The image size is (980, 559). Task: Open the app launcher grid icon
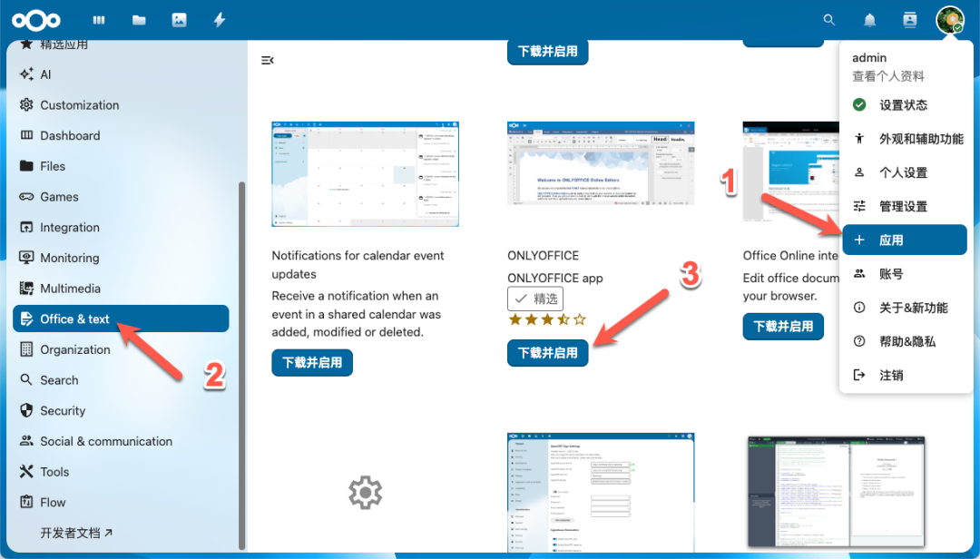pos(98,19)
